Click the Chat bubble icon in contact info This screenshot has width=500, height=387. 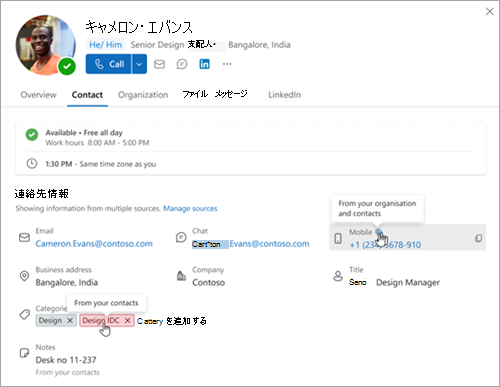pos(181,237)
